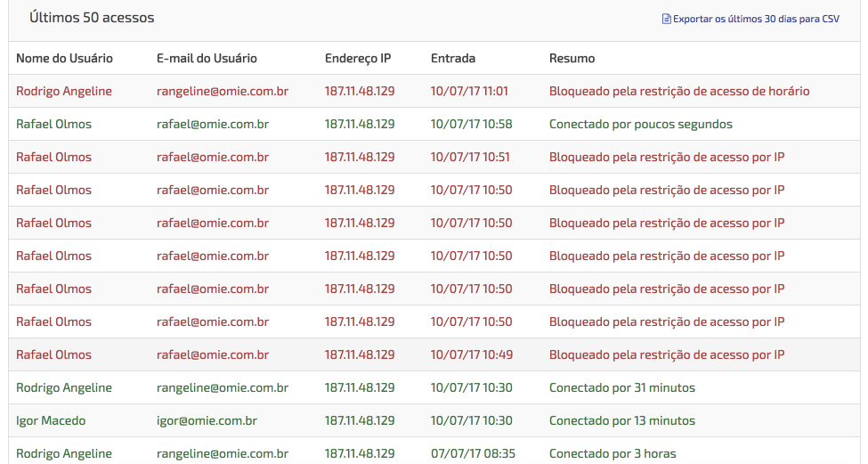
Task: Select the Conectado por 13 minutos summary
Action: click(x=622, y=420)
